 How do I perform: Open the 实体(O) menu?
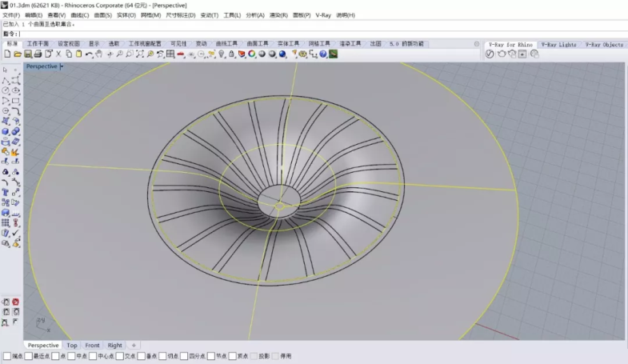pyautogui.click(x=126, y=15)
